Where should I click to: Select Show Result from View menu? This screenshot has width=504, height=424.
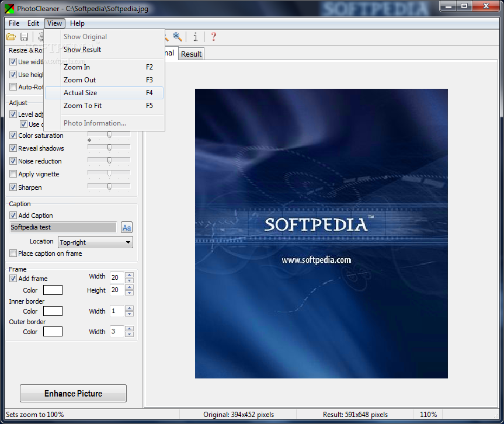[x=104, y=50]
